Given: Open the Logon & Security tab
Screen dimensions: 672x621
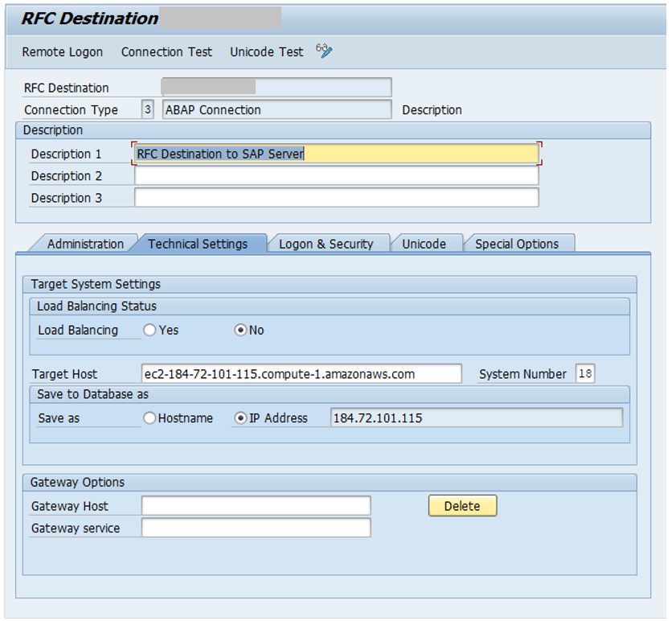Looking at the screenshot, I should [326, 244].
